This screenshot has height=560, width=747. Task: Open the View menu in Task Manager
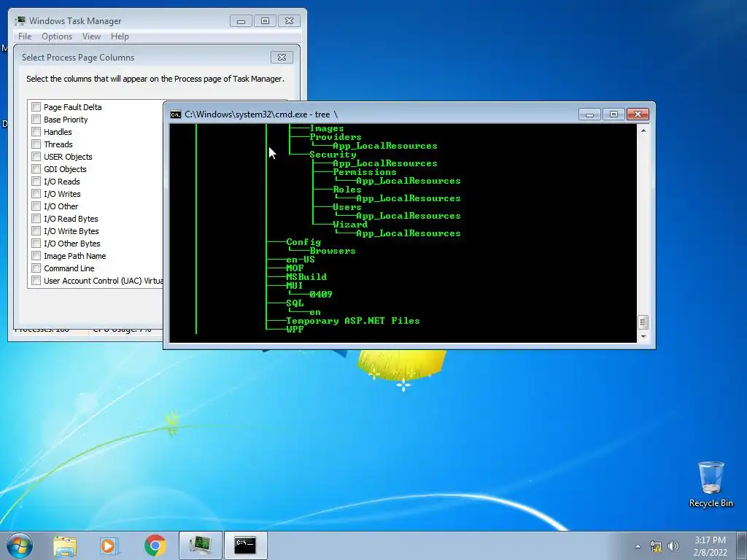coord(91,36)
